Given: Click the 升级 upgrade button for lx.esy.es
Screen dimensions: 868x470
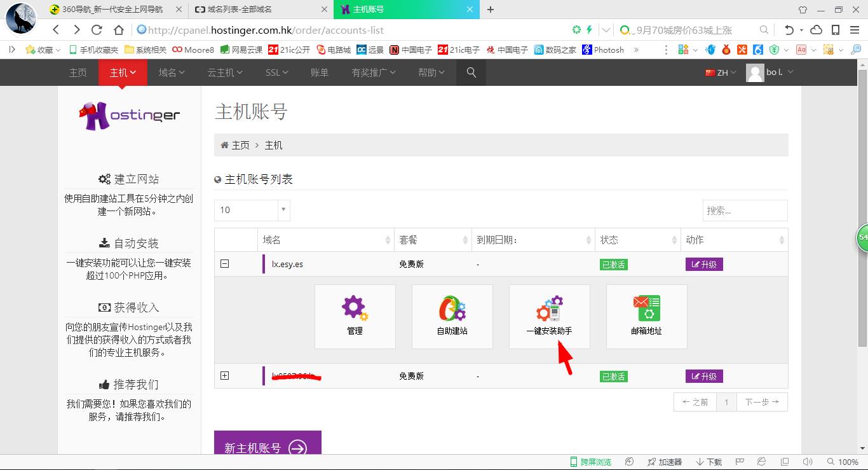Looking at the screenshot, I should coord(703,264).
